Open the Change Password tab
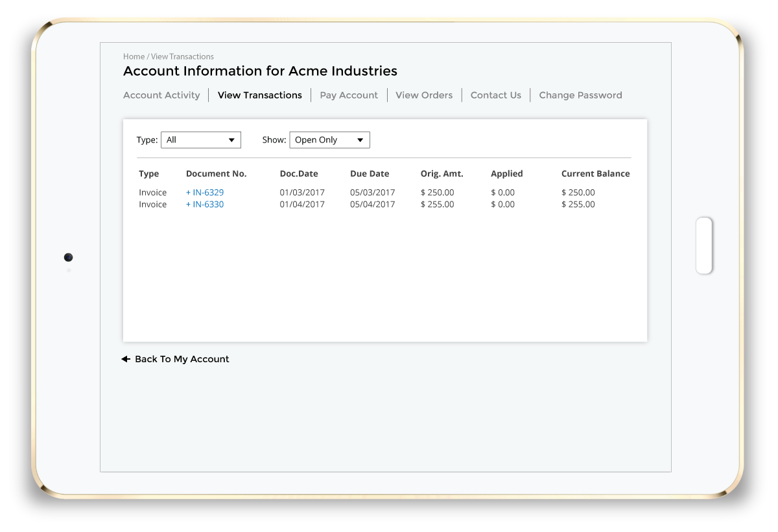The width and height of the screenshot is (778, 532). tap(580, 95)
